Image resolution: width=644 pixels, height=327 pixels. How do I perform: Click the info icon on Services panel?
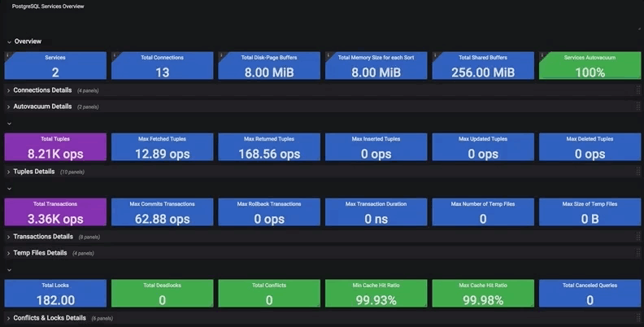tap(7, 55)
